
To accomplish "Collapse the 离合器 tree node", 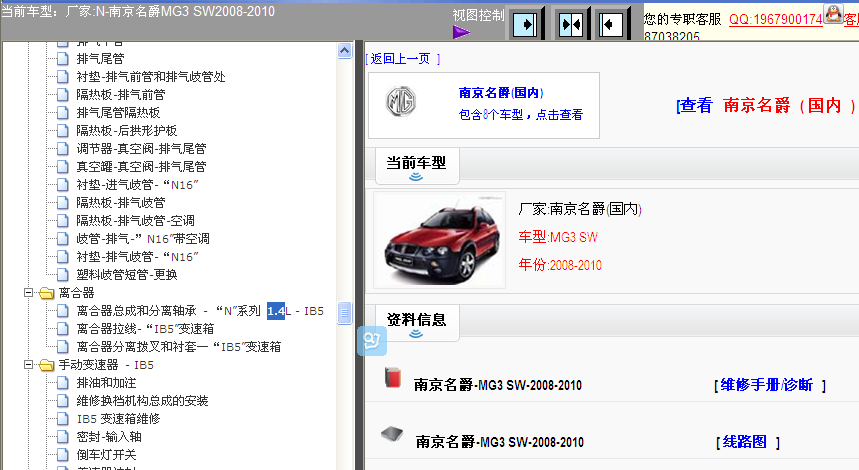I will 28,293.
